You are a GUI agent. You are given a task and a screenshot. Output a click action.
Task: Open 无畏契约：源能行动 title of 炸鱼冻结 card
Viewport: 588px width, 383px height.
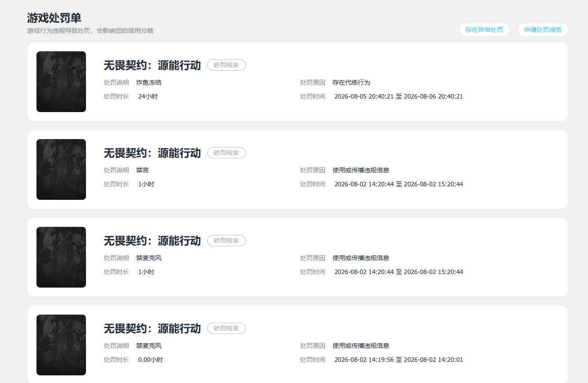point(152,65)
